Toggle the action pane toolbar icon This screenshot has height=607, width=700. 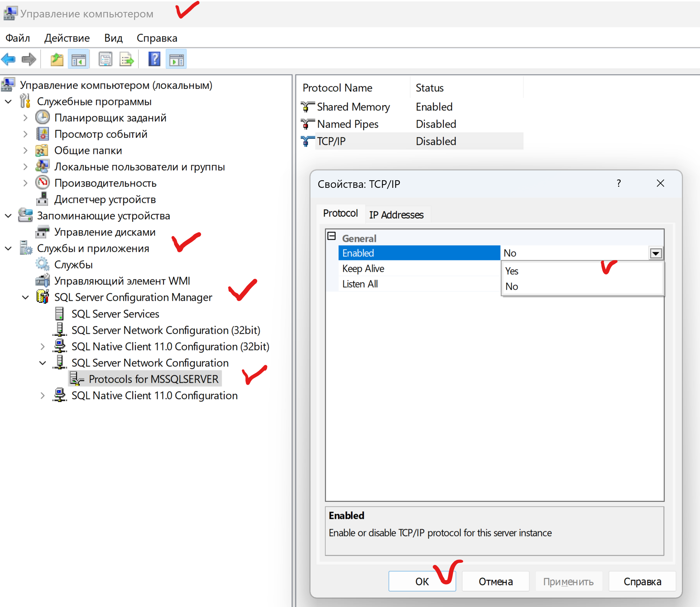coord(176,59)
